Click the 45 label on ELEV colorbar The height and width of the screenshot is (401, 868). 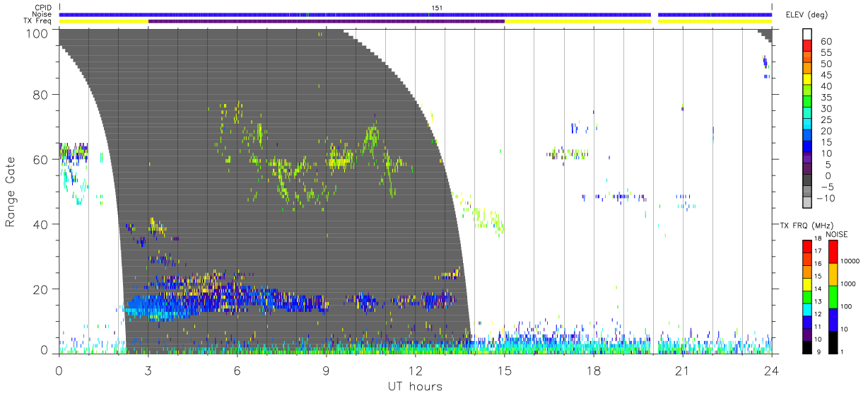[x=827, y=75]
